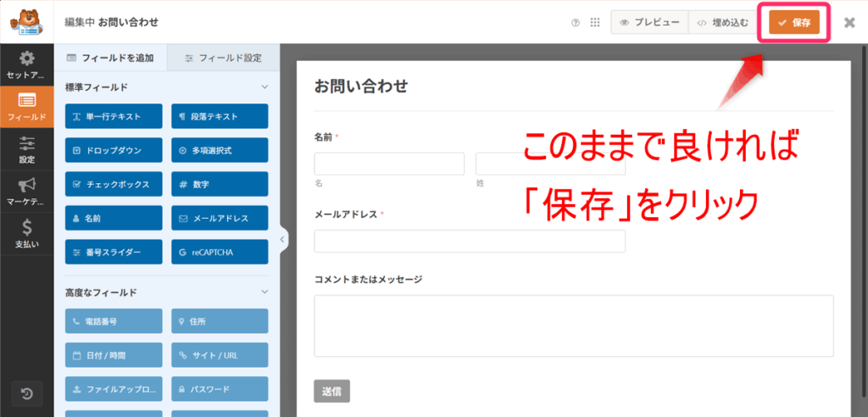Viewport: 868px width, 417px height.
Task: Select the form title heading in preview
Action: 361,86
